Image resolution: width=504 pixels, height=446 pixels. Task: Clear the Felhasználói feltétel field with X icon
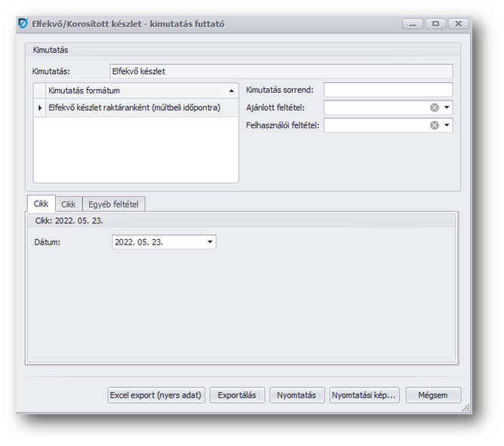(435, 125)
